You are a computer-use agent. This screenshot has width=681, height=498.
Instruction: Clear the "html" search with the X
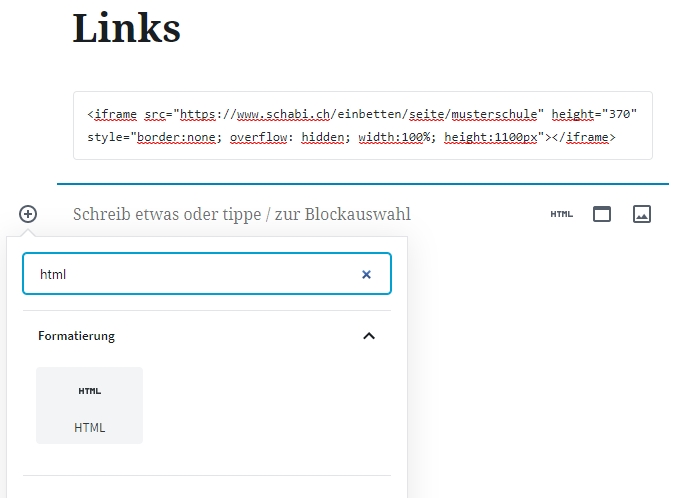point(366,274)
